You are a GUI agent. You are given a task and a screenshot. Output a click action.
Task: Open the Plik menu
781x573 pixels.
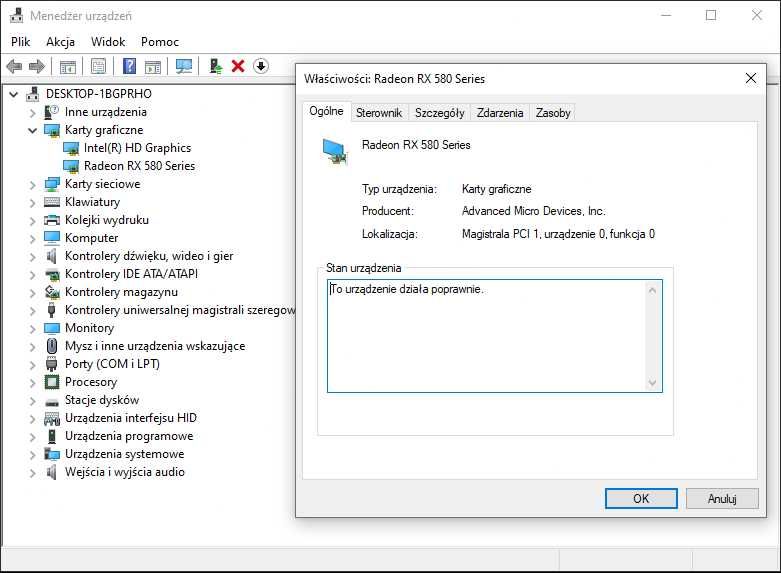pyautogui.click(x=20, y=42)
